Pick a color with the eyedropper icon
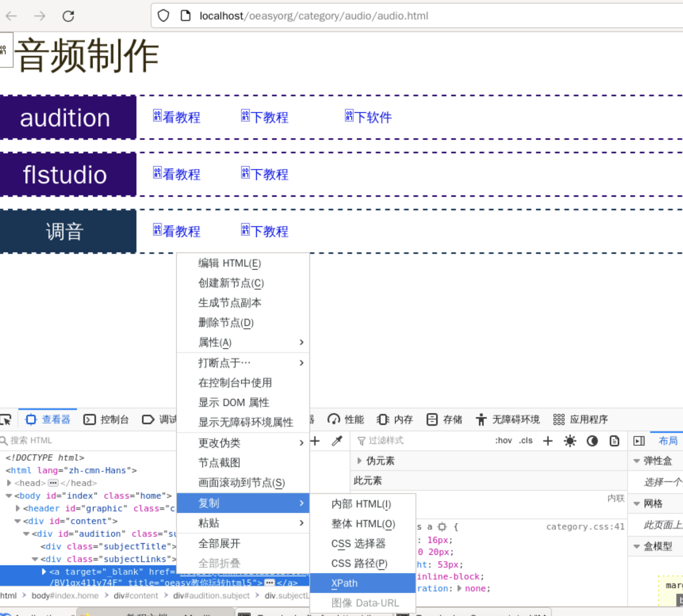Viewport: 683px width, 616px height. click(337, 441)
